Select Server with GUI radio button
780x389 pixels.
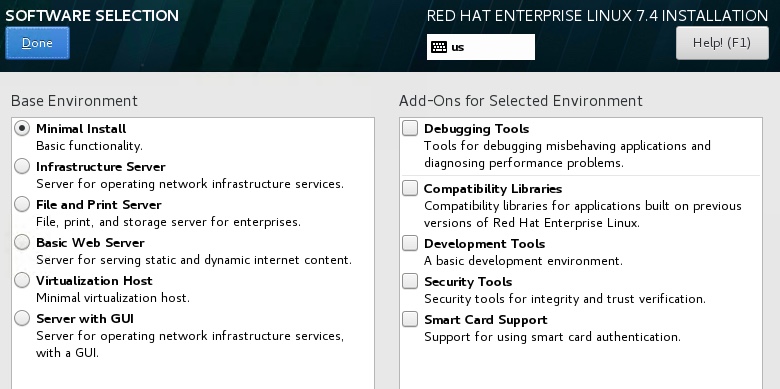(22, 318)
